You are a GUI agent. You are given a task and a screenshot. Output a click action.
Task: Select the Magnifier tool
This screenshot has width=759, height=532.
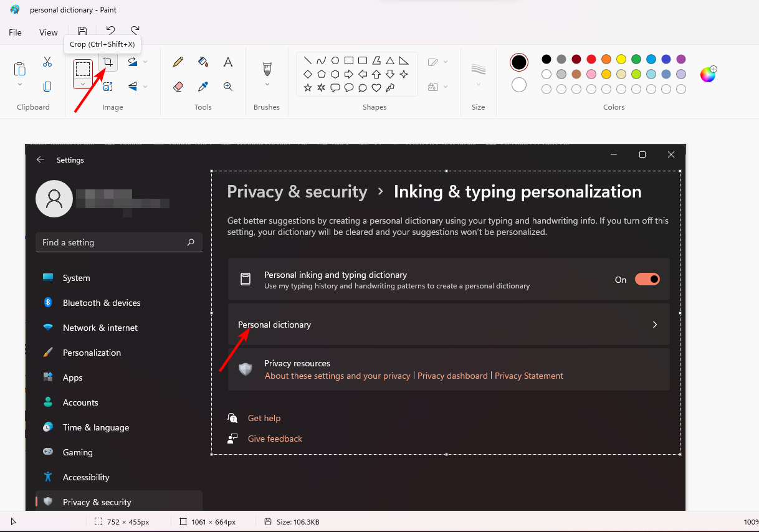[x=228, y=87]
